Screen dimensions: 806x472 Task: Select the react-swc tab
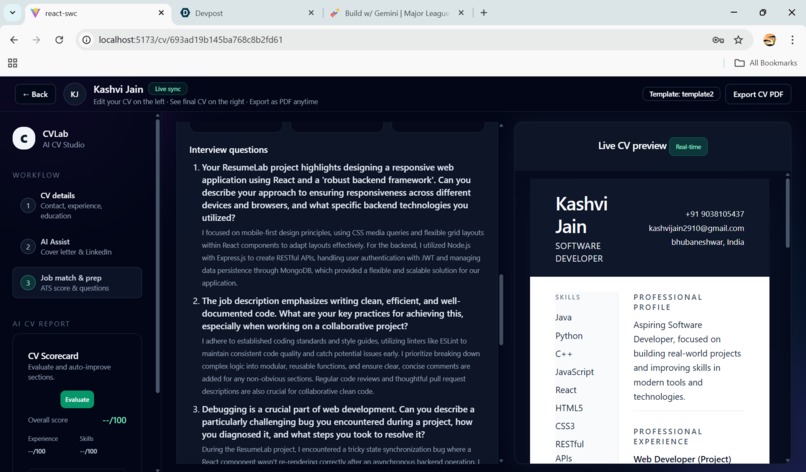point(97,13)
